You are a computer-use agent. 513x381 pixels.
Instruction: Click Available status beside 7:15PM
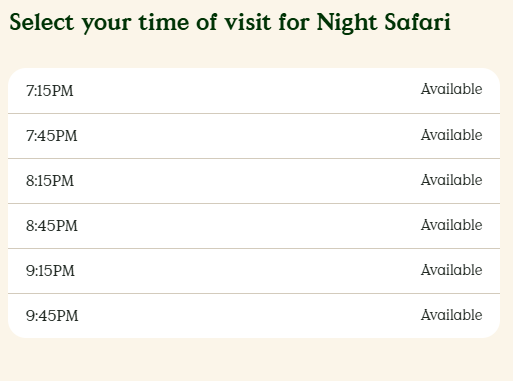pyautogui.click(x=451, y=89)
